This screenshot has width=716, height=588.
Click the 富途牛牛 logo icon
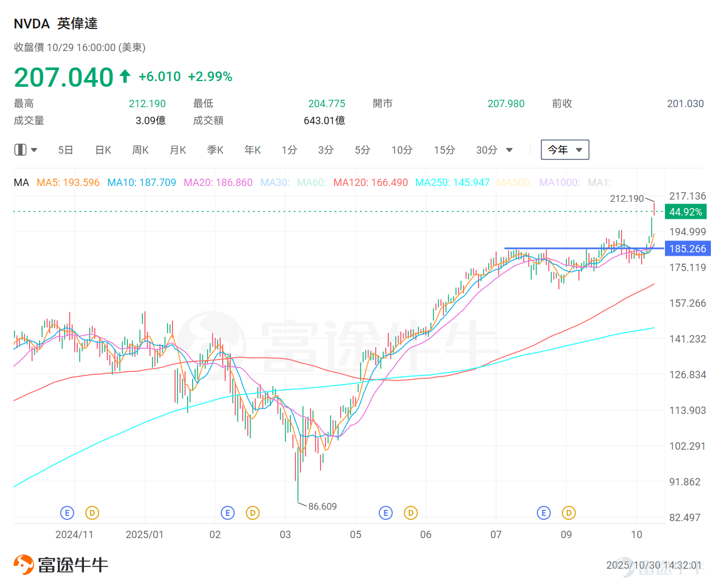coord(24,565)
